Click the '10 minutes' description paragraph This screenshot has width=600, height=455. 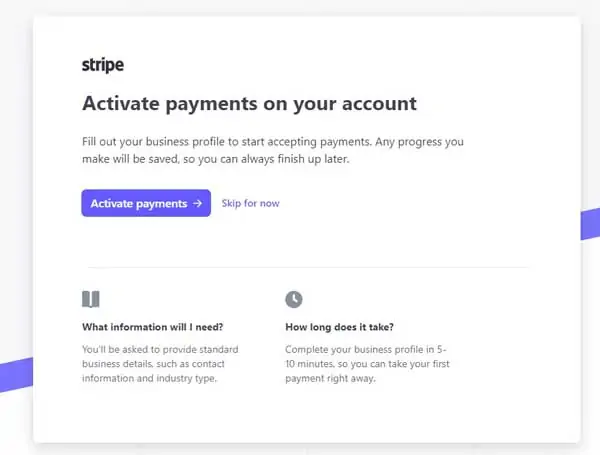click(367, 364)
